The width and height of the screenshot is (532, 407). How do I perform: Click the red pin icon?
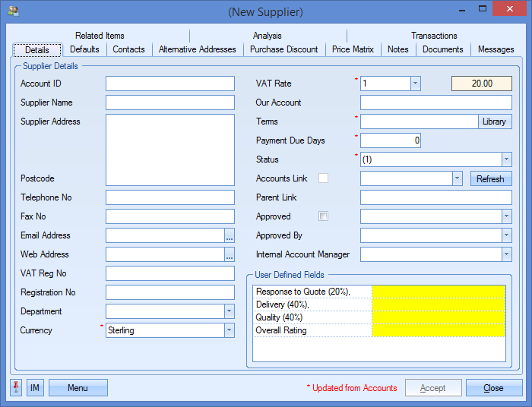click(16, 388)
